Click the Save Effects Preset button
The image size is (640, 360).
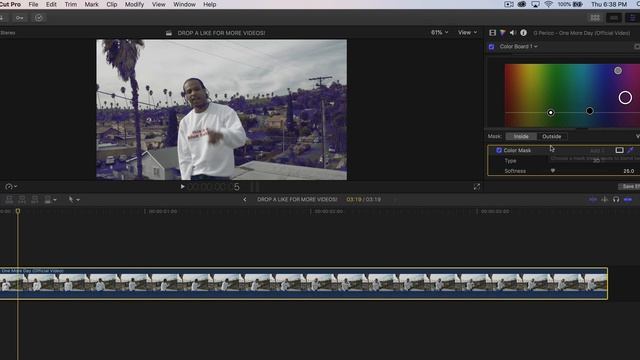point(629,187)
